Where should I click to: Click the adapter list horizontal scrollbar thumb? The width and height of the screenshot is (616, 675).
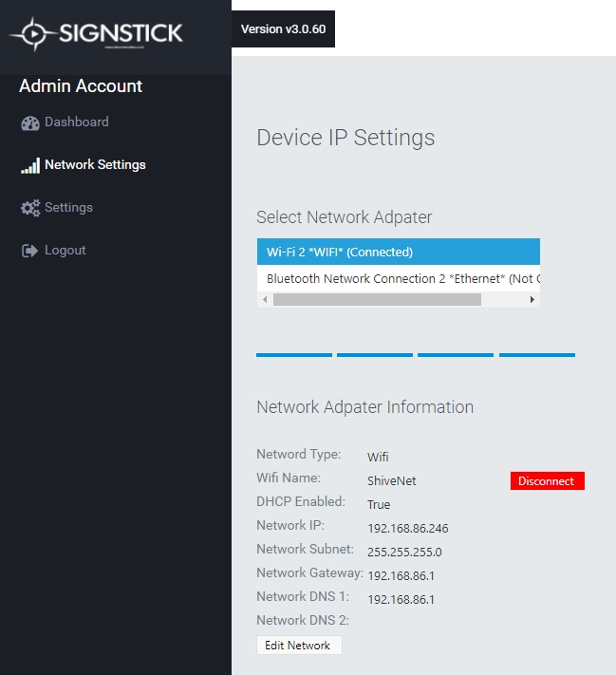(x=377, y=299)
